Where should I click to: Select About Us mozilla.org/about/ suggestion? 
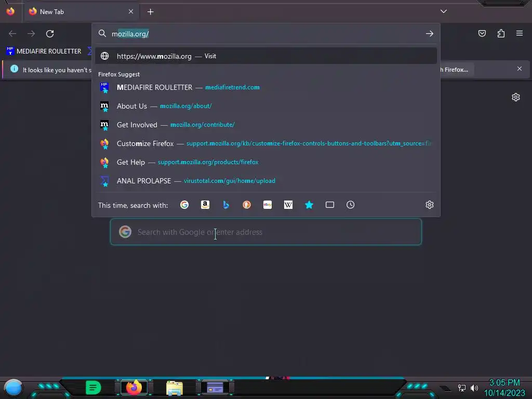(266, 106)
